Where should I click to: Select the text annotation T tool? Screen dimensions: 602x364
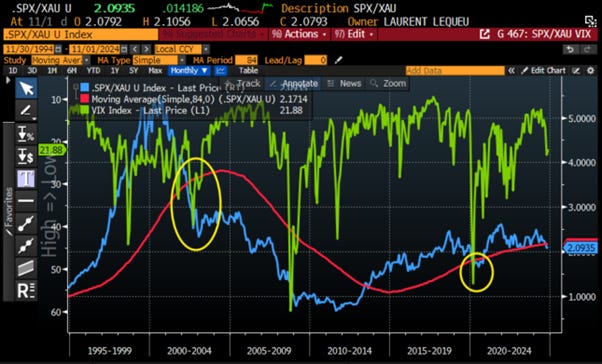pyautogui.click(x=26, y=179)
